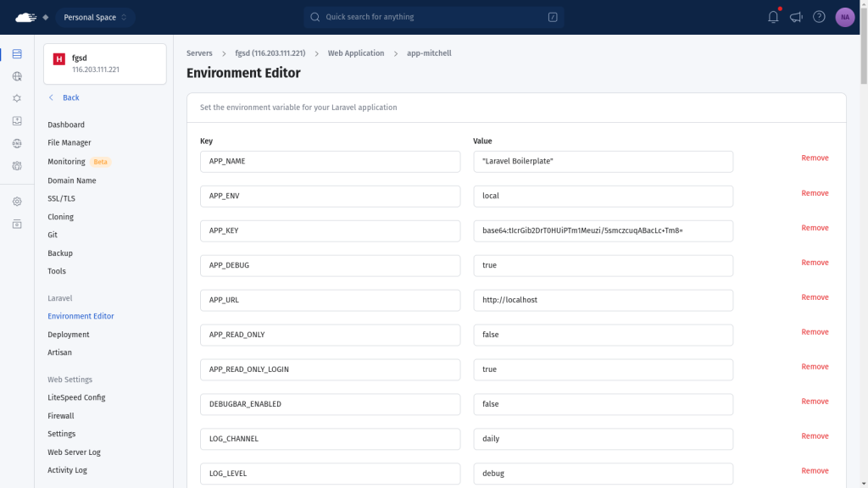Click the megaphone announcements icon

point(796,17)
